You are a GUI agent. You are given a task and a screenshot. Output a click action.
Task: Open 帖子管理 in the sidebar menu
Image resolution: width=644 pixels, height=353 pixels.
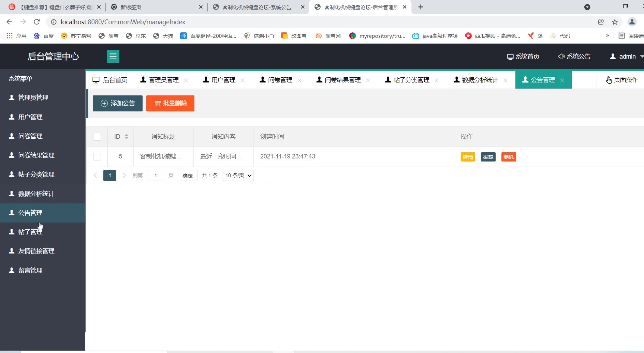(x=43, y=232)
